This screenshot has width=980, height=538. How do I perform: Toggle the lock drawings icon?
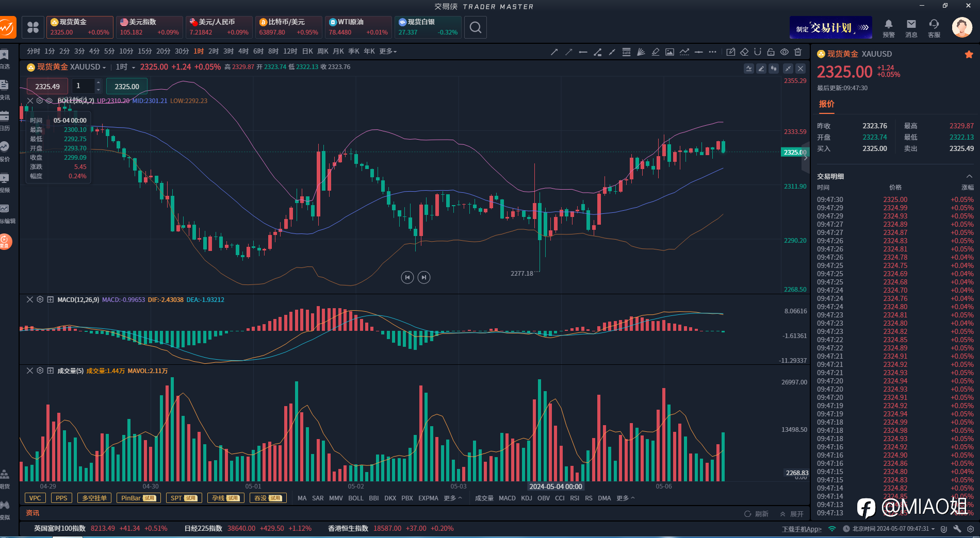click(x=771, y=52)
